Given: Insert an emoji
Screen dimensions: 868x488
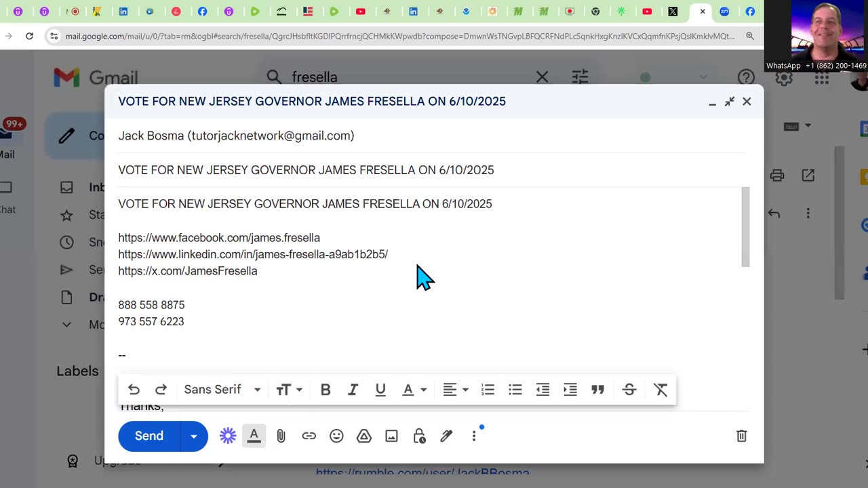Looking at the screenshot, I should pos(336,436).
